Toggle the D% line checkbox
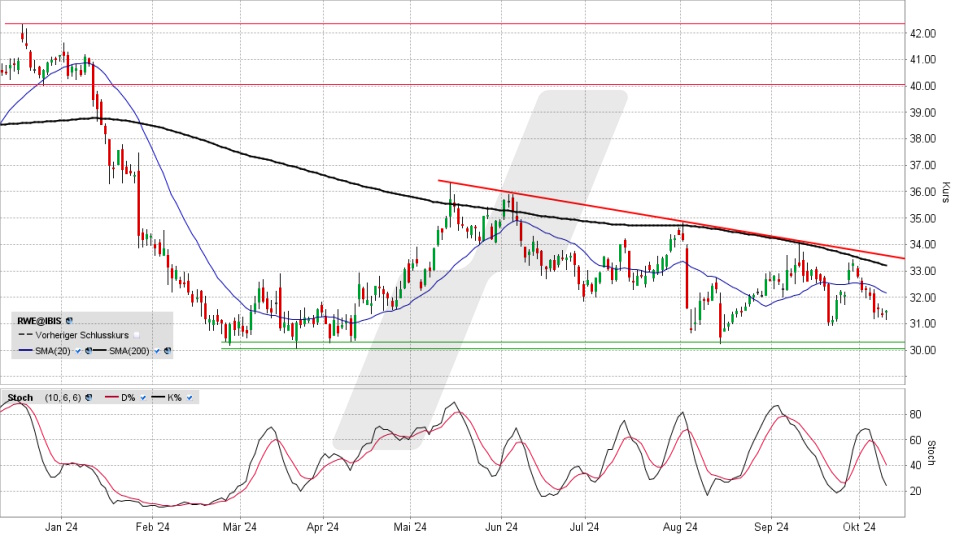 coord(143,397)
